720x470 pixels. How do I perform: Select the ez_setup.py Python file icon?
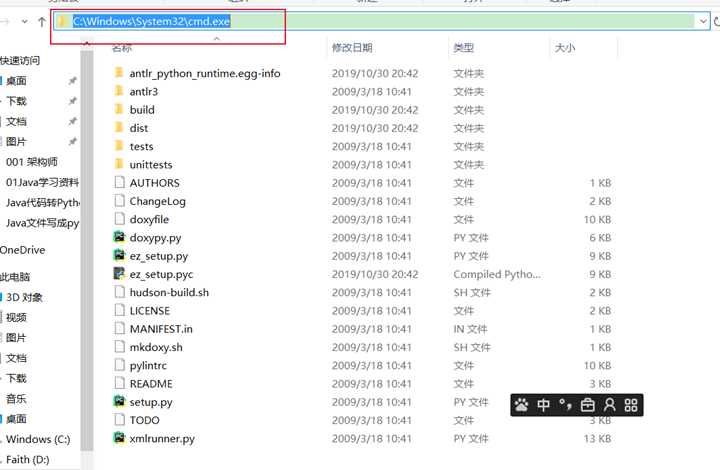[x=119, y=255]
